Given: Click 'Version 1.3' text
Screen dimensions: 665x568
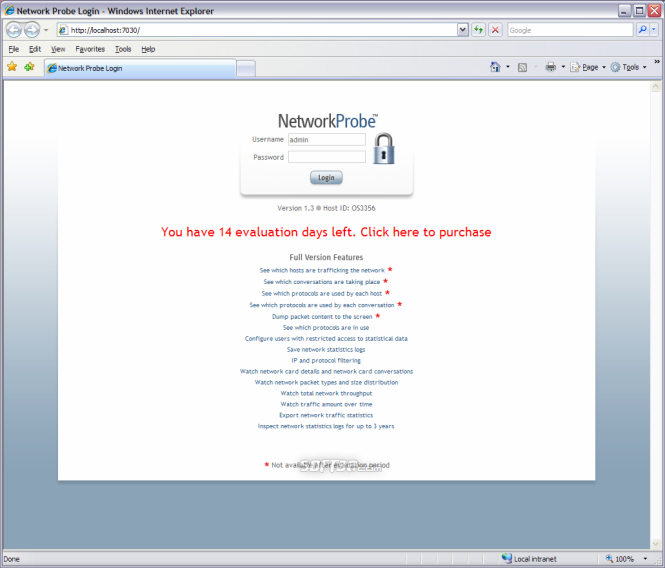Looking at the screenshot, I should pos(296,208).
